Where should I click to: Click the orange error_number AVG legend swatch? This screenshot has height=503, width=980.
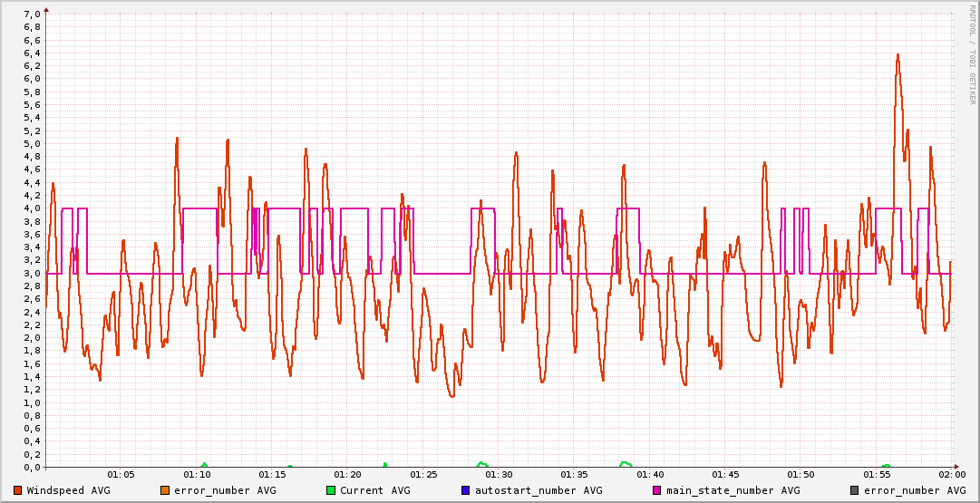(x=165, y=490)
